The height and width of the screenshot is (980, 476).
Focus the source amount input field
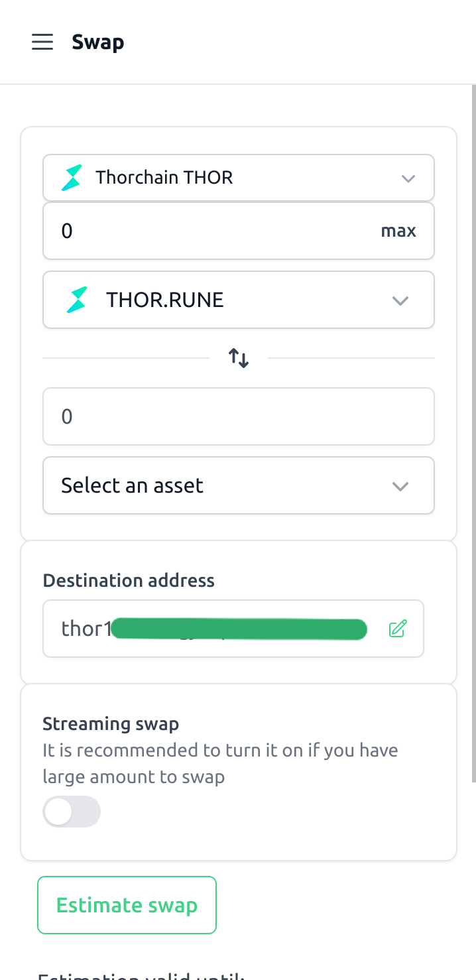pyautogui.click(x=212, y=231)
